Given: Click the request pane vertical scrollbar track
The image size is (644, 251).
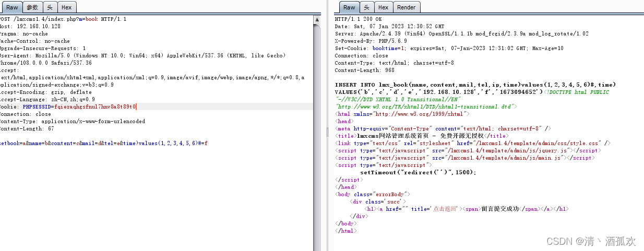Looking at the screenshot, I should pos(317,130).
